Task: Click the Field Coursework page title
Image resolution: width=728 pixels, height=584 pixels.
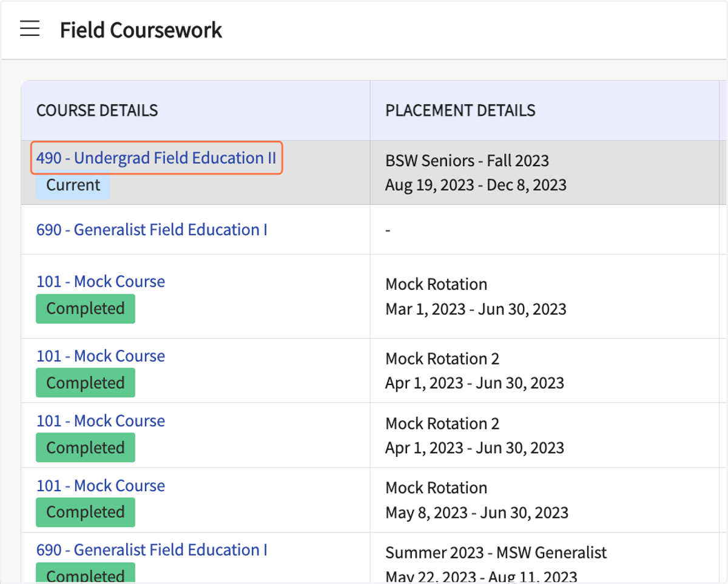Action: click(141, 30)
